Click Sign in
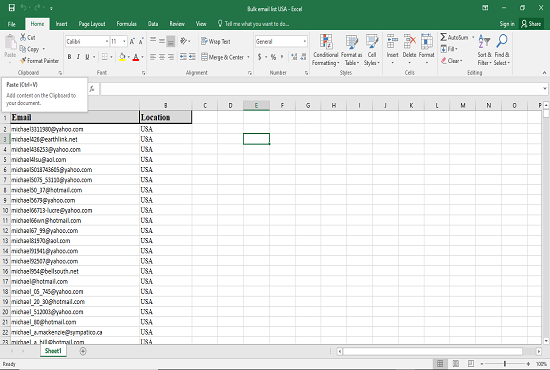 pos(507,24)
